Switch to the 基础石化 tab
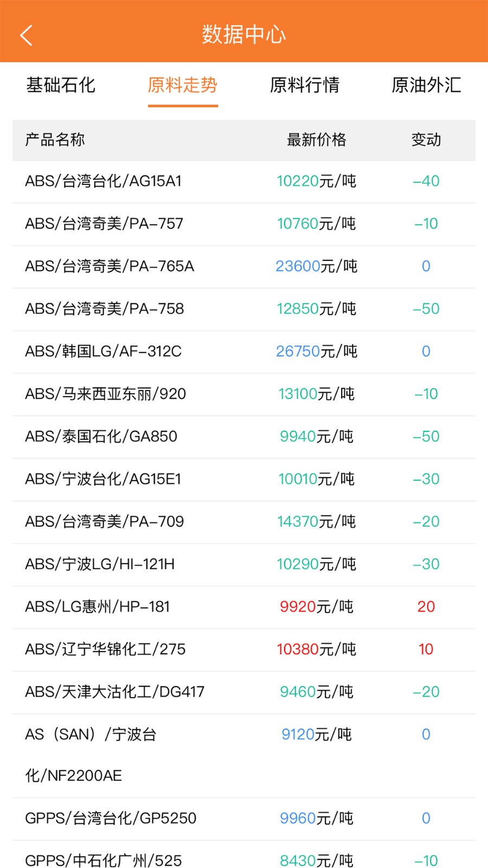 [61, 85]
